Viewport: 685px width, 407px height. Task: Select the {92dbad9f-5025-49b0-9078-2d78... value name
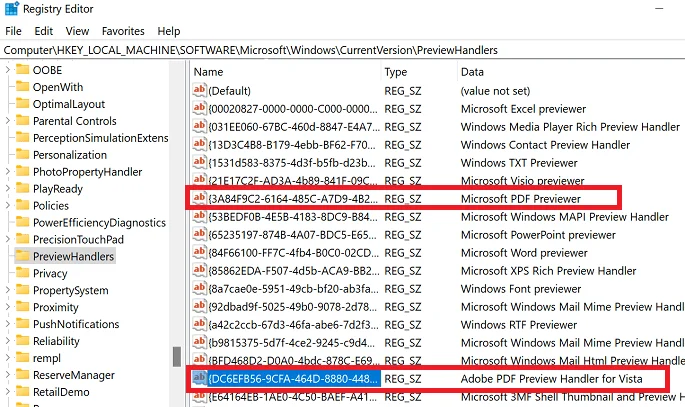click(292, 307)
